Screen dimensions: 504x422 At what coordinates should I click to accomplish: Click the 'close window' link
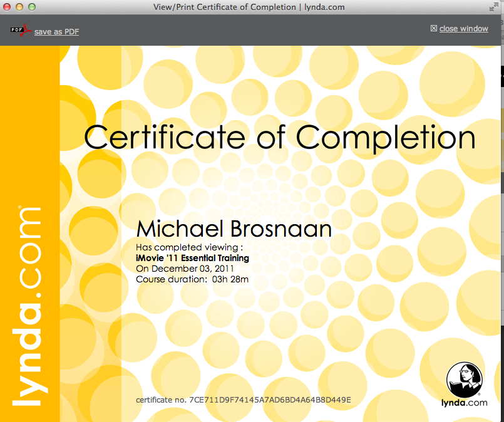pos(463,29)
